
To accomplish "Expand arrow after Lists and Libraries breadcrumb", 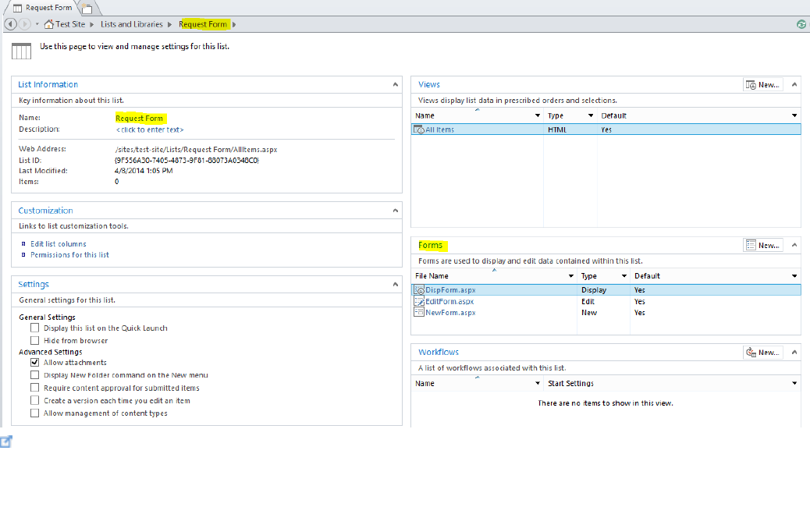I will click(169, 24).
